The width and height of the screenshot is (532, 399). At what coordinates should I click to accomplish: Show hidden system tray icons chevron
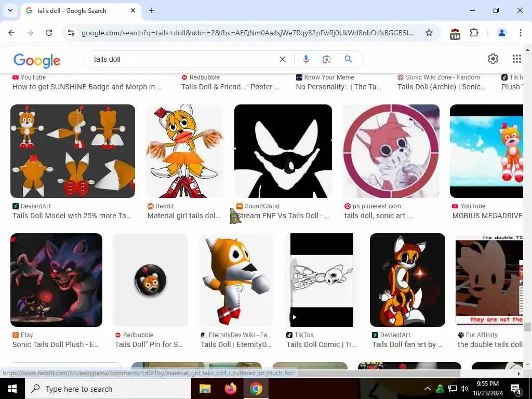(428, 389)
